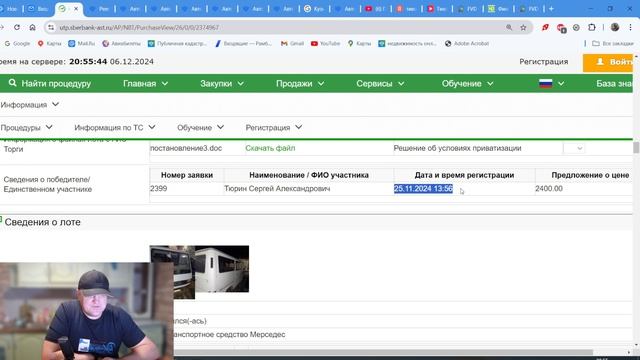Click the zoom magnifier icon in address bar
640x360 pixels.
pyautogui.click(x=509, y=27)
